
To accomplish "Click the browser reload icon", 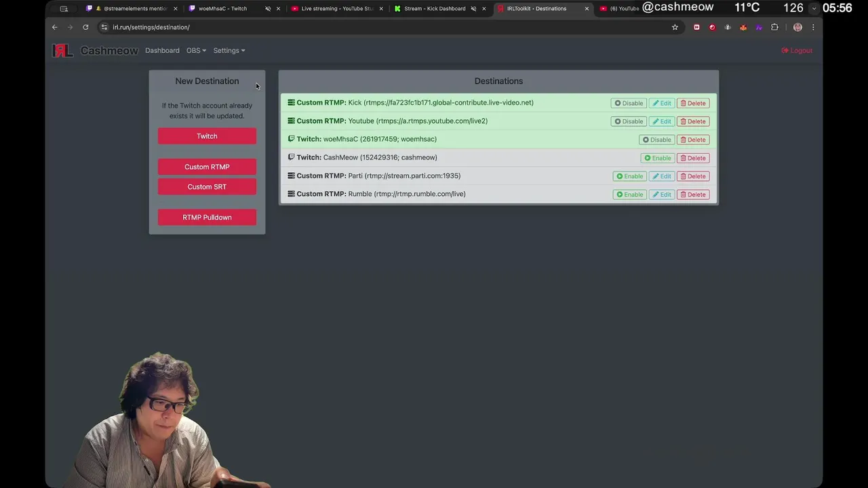I will [85, 27].
